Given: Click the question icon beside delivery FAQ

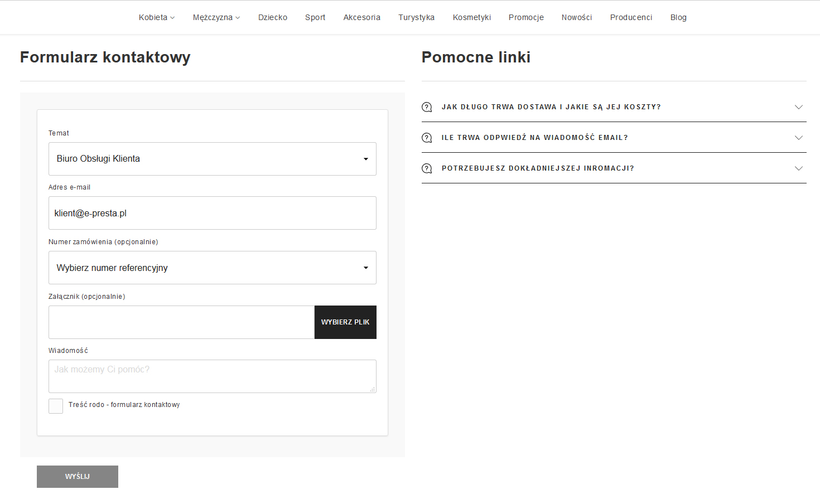Looking at the screenshot, I should [x=427, y=107].
